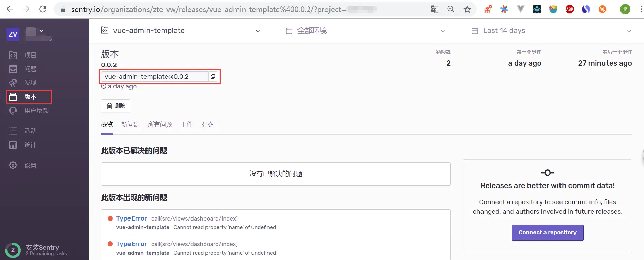Click the address bar URL
Image resolution: width=644 pixels, height=260 pixels.
[208, 10]
